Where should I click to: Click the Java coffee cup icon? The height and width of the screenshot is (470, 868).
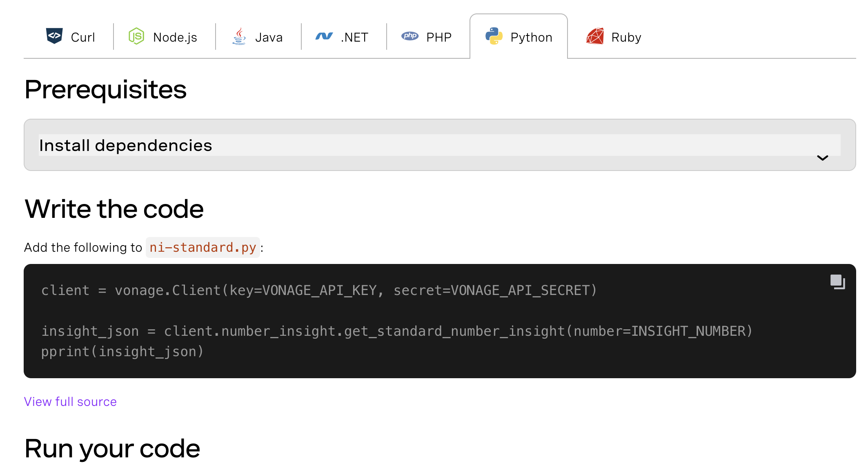239,36
